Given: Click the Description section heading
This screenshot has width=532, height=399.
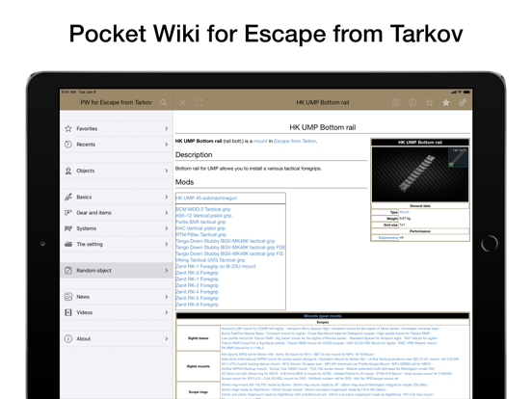Looking at the screenshot, I should coord(194,155).
